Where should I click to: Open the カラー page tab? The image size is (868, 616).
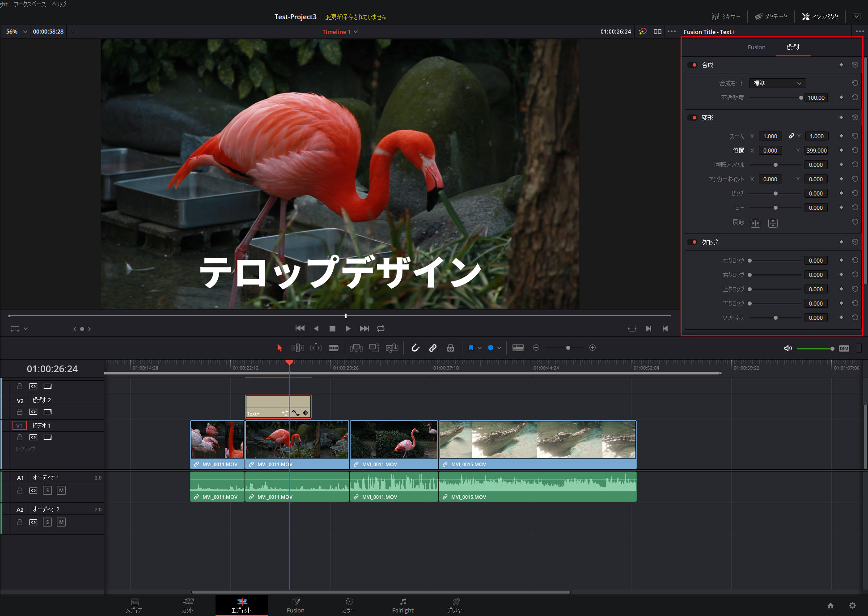coord(349,605)
